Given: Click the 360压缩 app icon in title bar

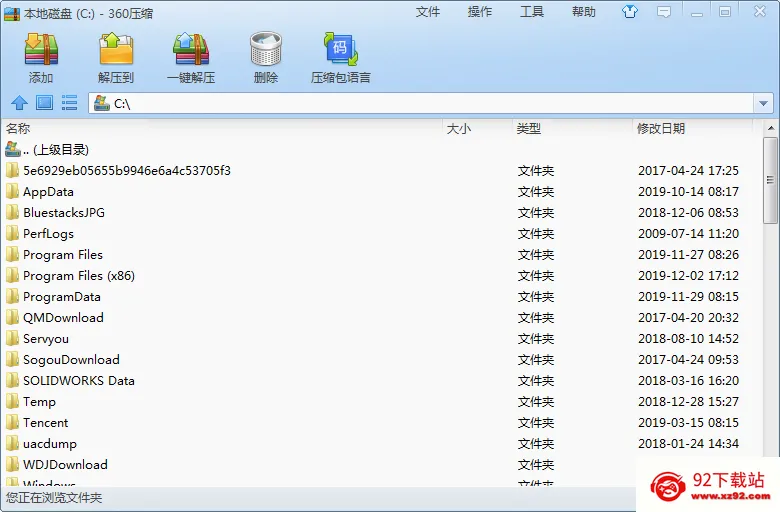Looking at the screenshot, I should click(12, 13).
